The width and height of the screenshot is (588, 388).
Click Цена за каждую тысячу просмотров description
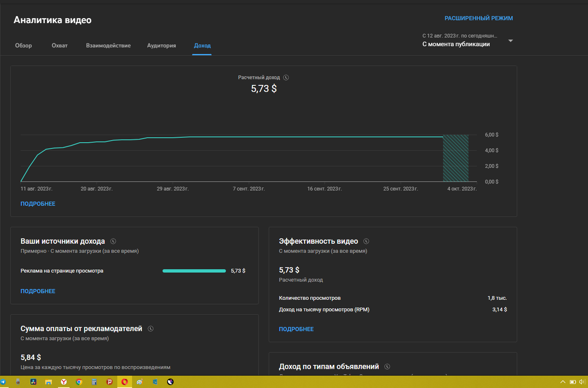click(96, 367)
